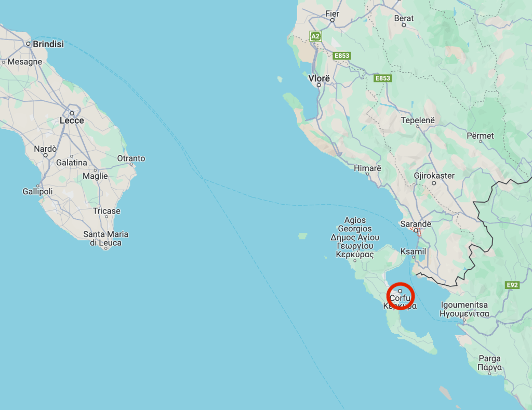This screenshot has width=532, height=410.
Task: Click the Brindisi city marker dot
Action: (29, 44)
